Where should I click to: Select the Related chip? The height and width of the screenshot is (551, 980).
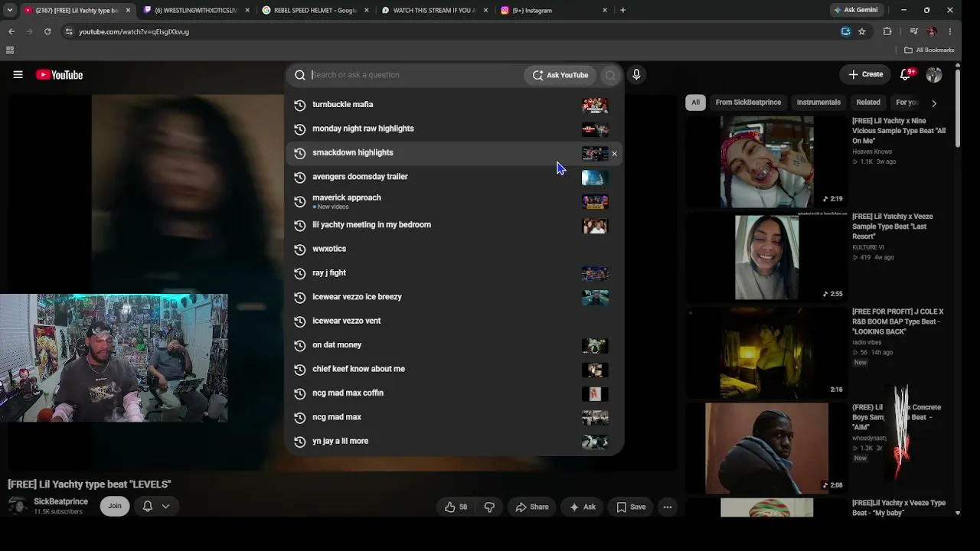(868, 103)
